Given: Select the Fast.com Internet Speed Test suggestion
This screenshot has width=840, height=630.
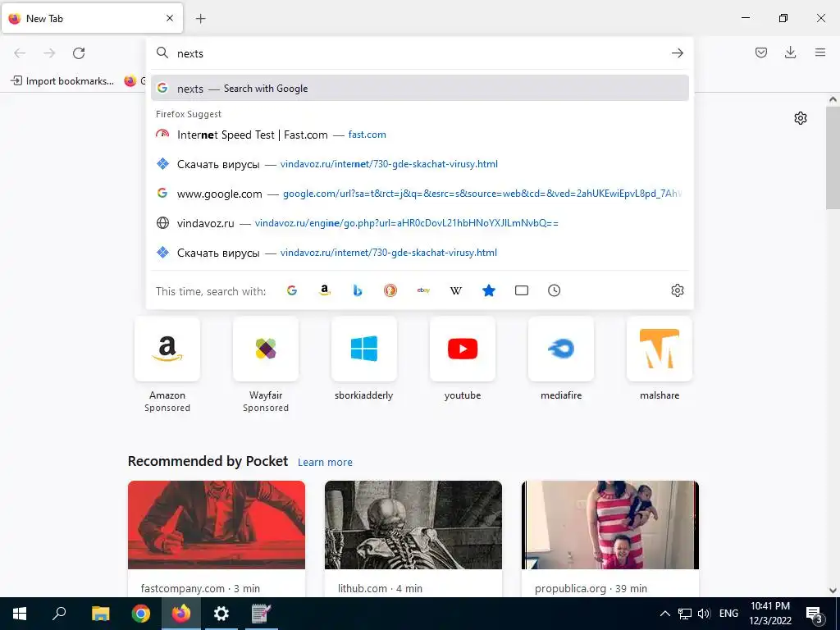Looking at the screenshot, I should coord(419,135).
